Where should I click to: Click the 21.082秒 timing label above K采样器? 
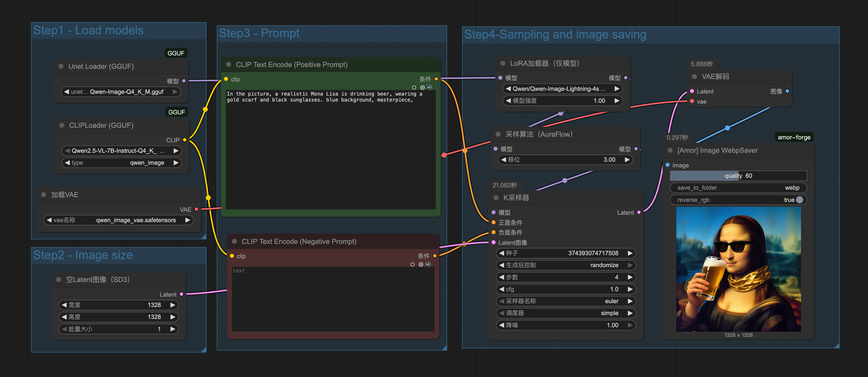505,185
